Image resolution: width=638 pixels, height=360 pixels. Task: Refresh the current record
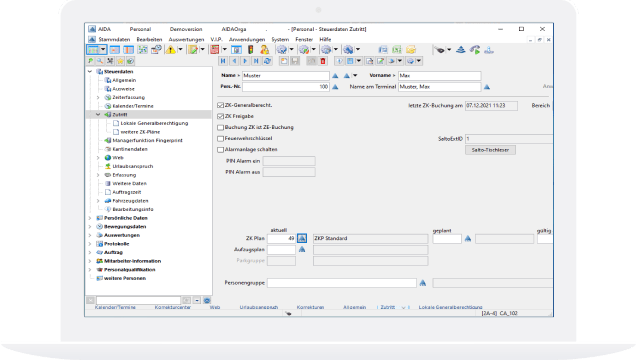coord(267,61)
